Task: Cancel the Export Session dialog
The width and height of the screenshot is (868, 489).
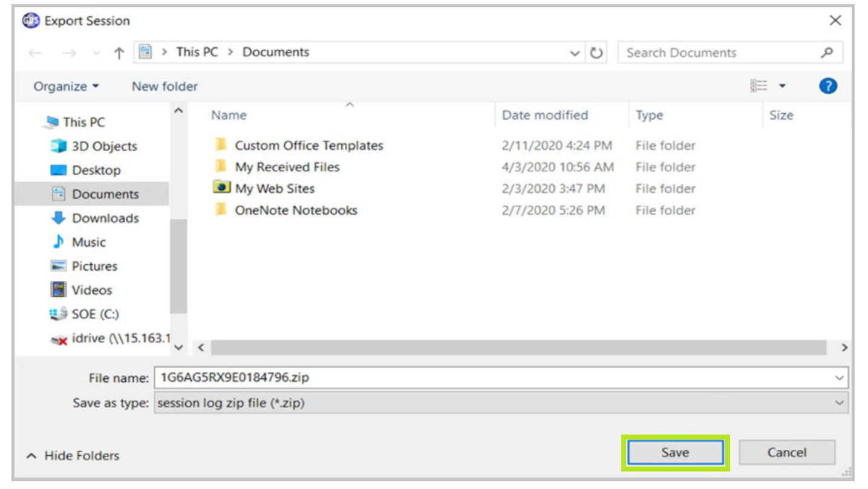Action: (786, 453)
